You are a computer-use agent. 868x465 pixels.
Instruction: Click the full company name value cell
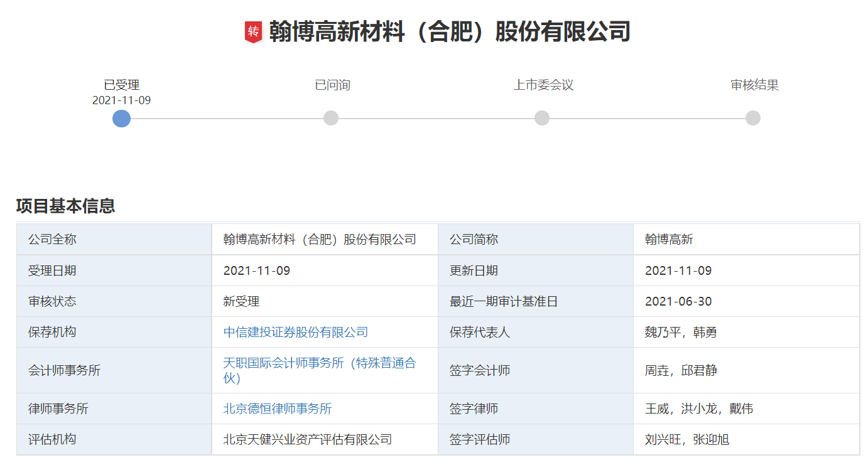[x=325, y=239]
